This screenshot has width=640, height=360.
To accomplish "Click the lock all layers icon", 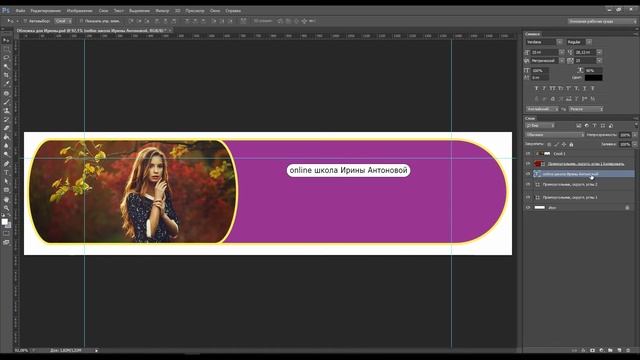I will click(571, 144).
